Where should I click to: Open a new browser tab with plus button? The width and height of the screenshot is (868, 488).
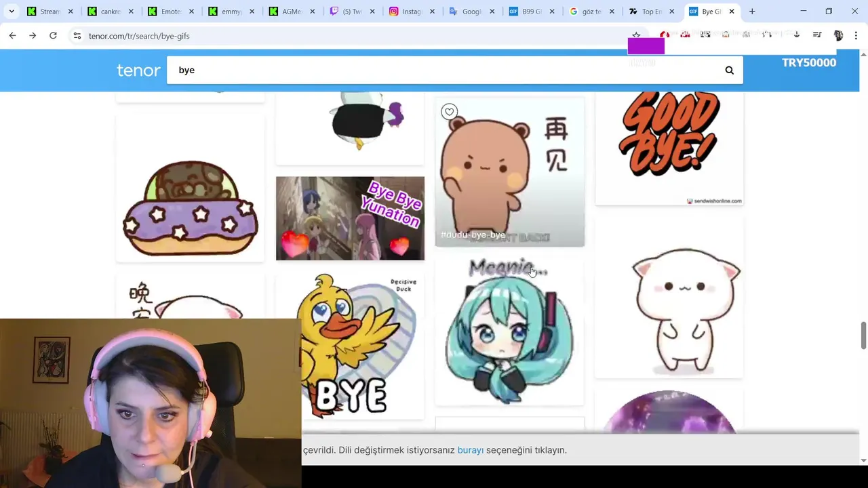point(752,12)
